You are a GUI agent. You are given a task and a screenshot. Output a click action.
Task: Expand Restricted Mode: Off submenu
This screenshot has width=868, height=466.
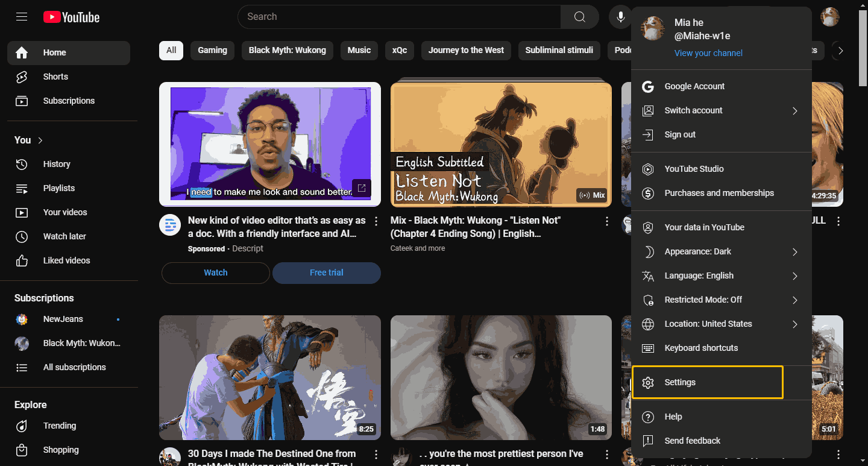(x=722, y=300)
